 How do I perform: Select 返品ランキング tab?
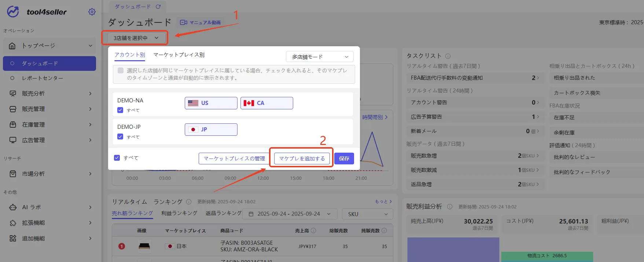pyautogui.click(x=224, y=213)
